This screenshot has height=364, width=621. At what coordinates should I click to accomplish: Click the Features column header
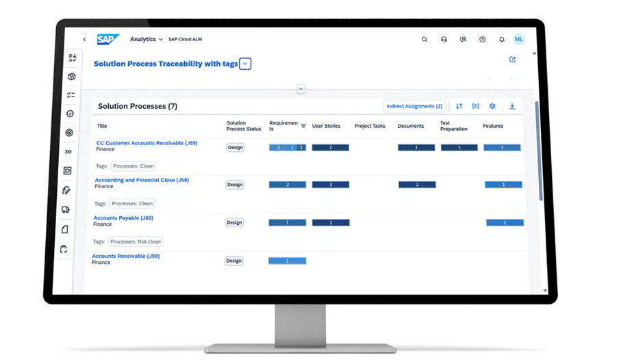pos(493,126)
